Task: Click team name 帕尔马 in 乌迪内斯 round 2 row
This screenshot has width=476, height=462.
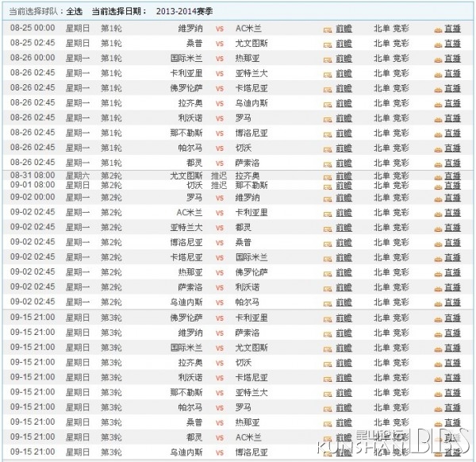Action: (x=248, y=302)
